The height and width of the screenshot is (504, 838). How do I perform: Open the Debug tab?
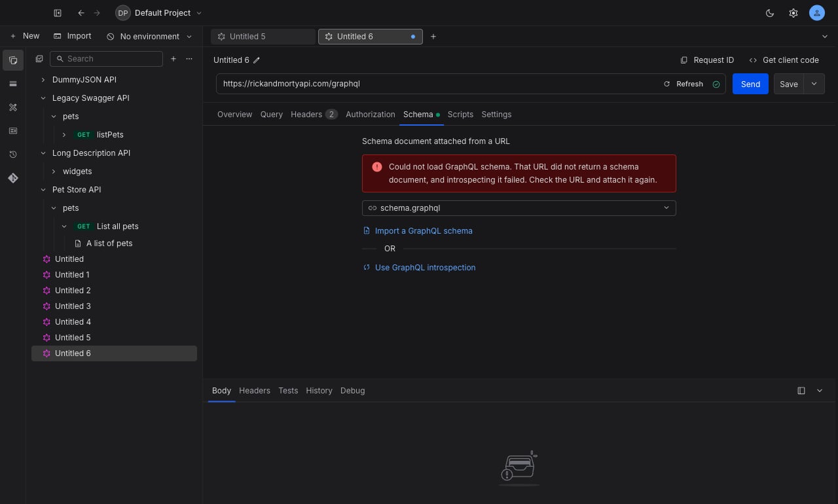(352, 391)
